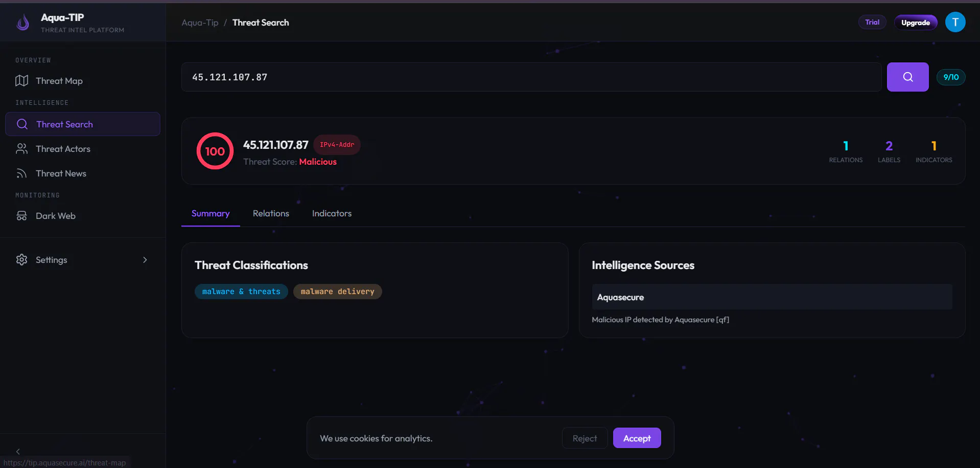
Task: Click the Settings gear icon
Action: [21, 260]
